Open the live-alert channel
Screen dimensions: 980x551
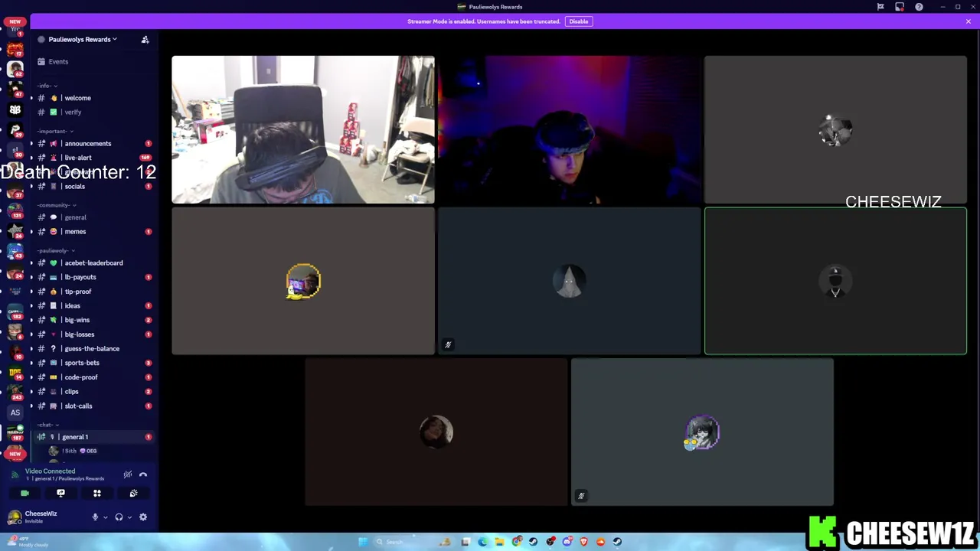[80, 158]
